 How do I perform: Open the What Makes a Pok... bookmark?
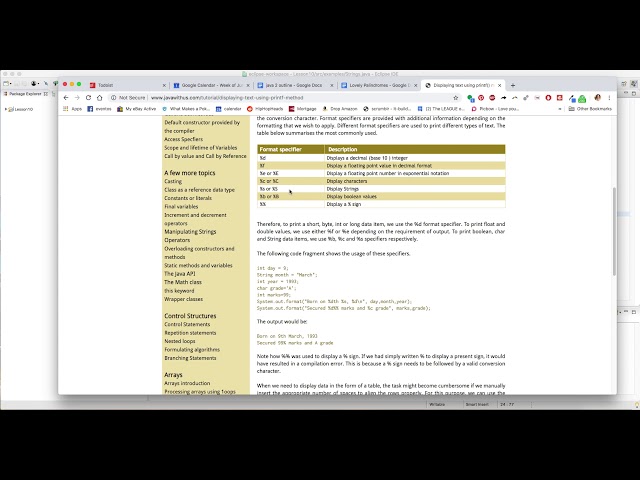coord(186,109)
